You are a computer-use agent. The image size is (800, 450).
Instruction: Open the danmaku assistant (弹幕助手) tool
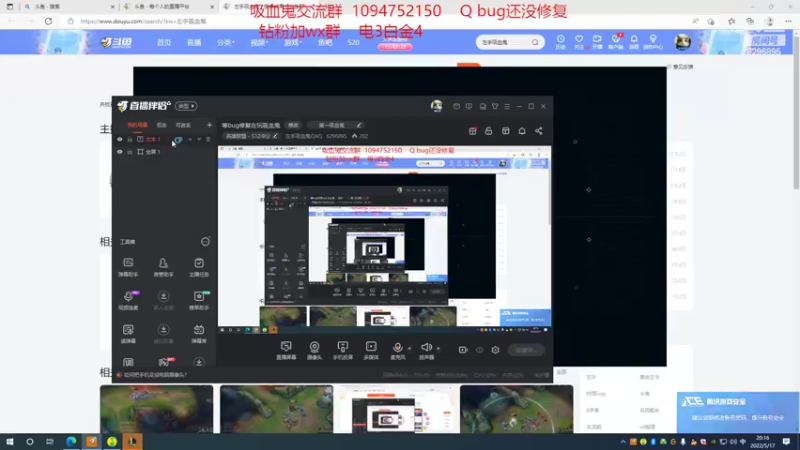(128, 267)
